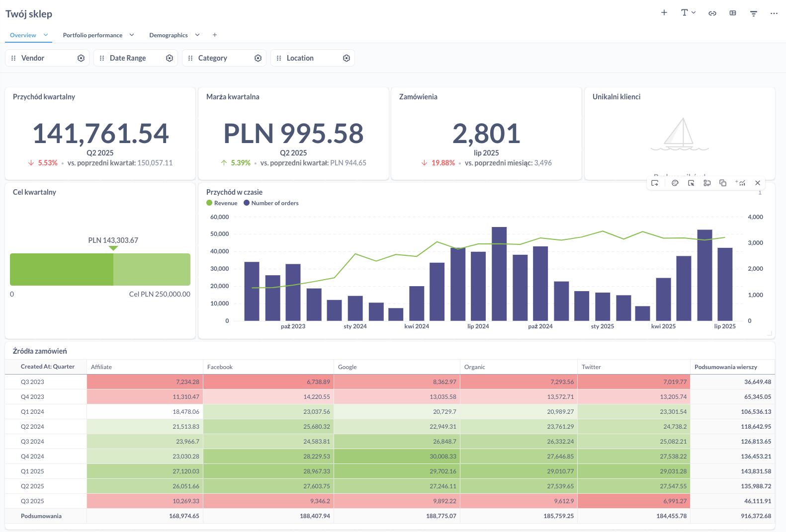Switch to the Overview tab

pyautogui.click(x=23, y=35)
